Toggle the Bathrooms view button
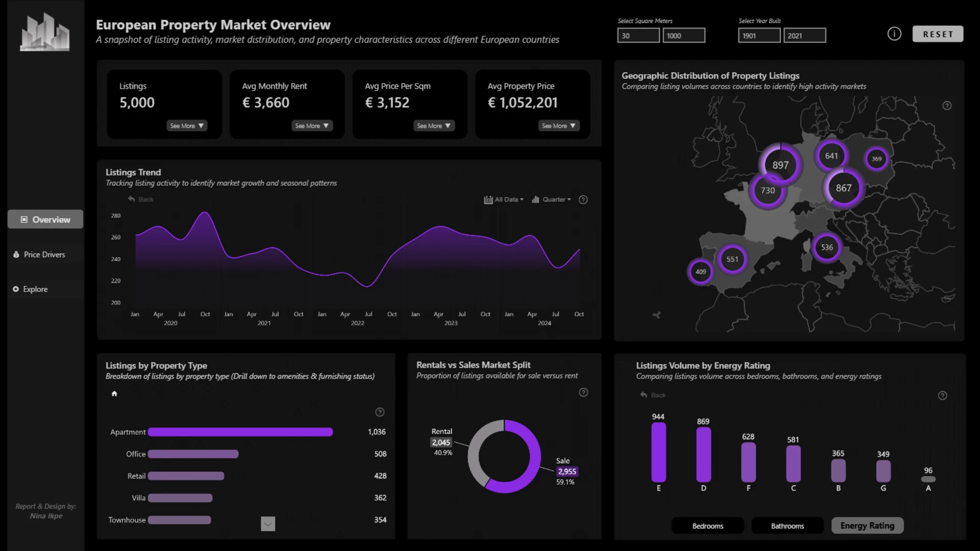Viewport: 980px width, 551px height. point(787,525)
